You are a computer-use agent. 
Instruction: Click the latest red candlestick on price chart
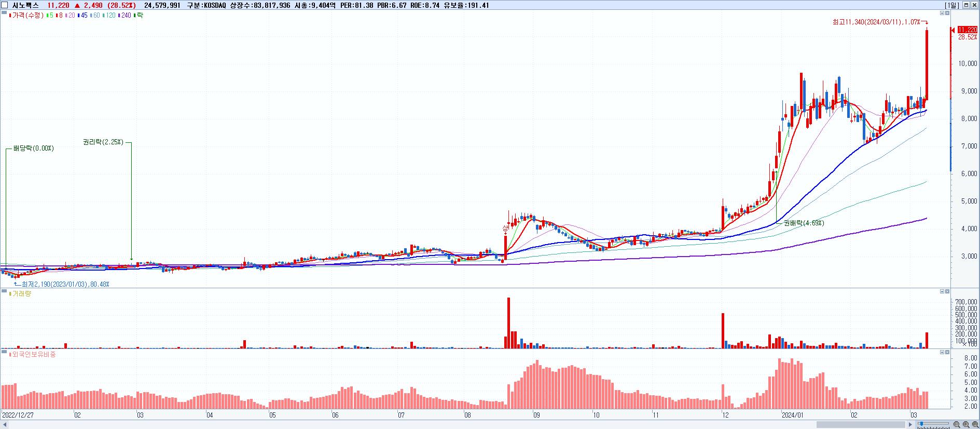tap(927, 65)
